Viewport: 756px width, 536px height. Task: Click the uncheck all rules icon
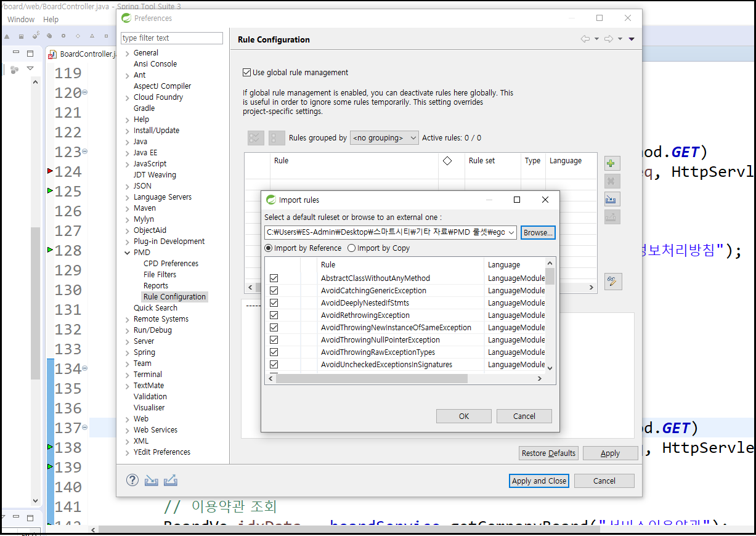point(277,138)
